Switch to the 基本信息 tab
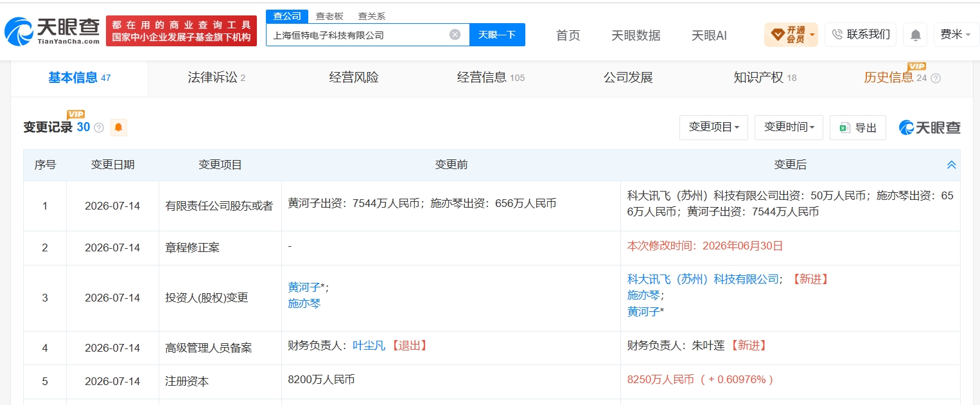The image size is (980, 405). click(80, 78)
